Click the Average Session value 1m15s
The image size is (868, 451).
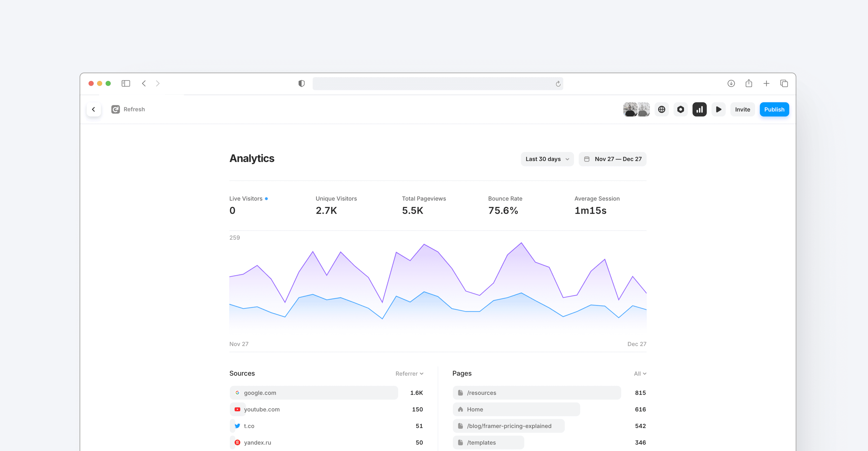(x=590, y=211)
